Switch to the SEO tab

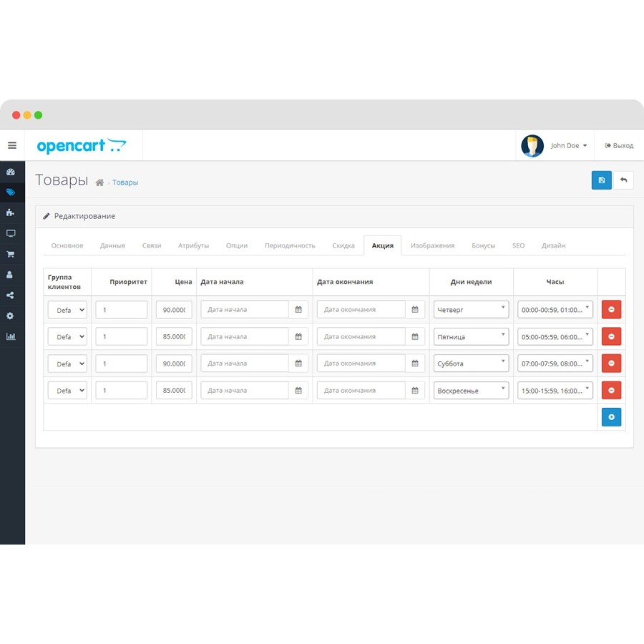[518, 245]
